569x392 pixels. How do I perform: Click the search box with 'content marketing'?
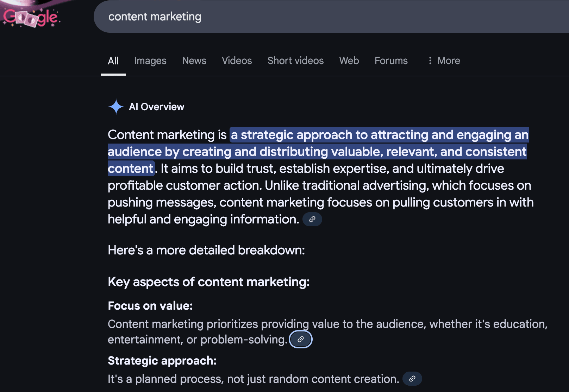(331, 17)
